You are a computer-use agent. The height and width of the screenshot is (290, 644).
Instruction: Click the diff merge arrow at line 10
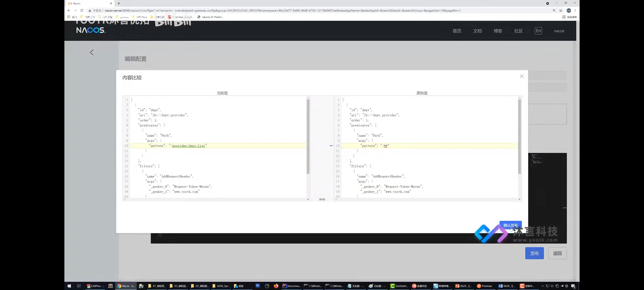click(x=331, y=146)
